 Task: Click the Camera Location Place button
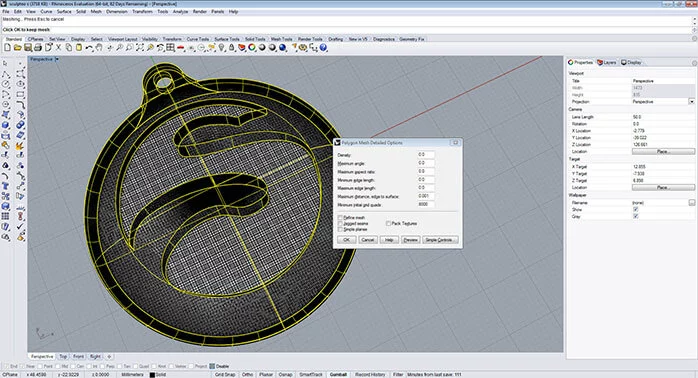point(663,152)
